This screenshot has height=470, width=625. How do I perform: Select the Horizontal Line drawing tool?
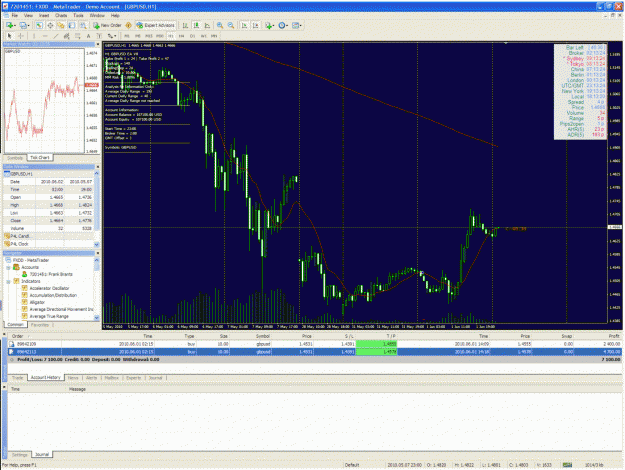(x=45, y=36)
